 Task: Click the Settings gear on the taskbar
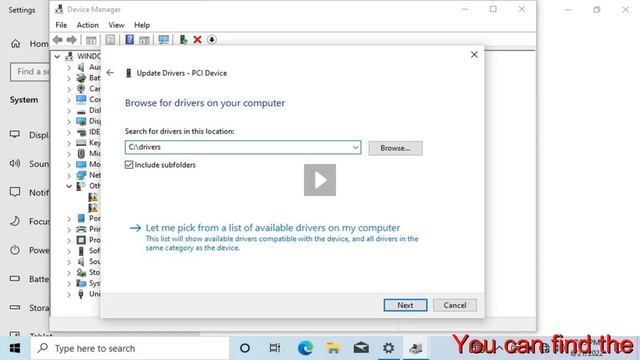[389, 348]
